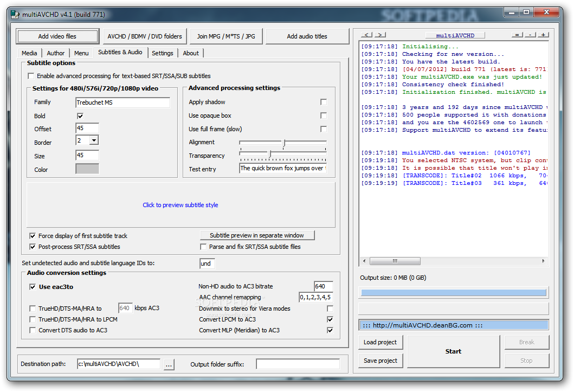Click the subtitle Size input field

pos(87,155)
